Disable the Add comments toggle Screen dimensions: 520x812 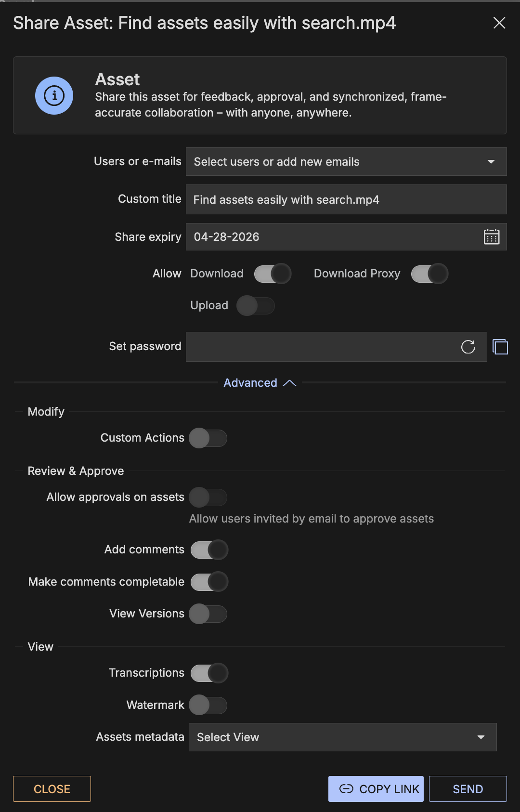pyautogui.click(x=209, y=550)
